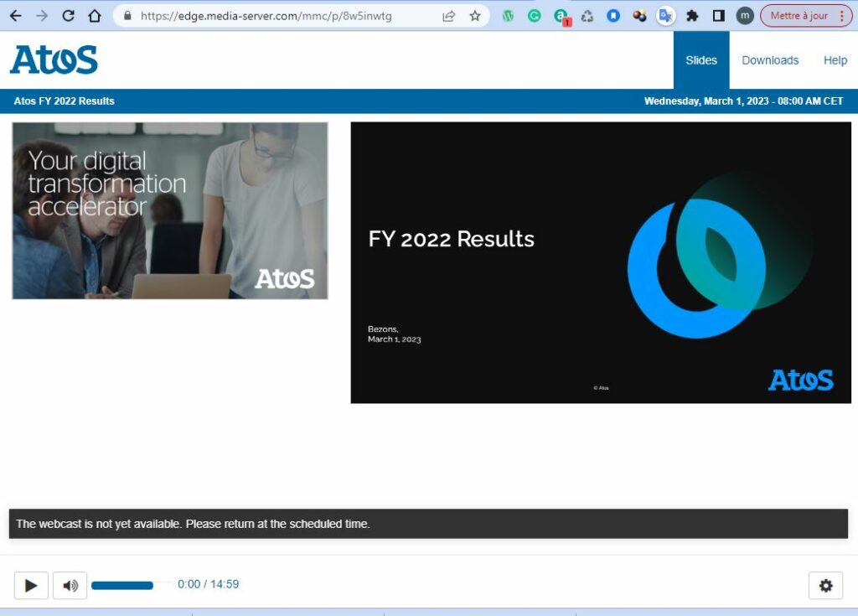Image resolution: width=858 pixels, height=616 pixels.
Task: Open the extension with red badge
Action: coord(561,17)
